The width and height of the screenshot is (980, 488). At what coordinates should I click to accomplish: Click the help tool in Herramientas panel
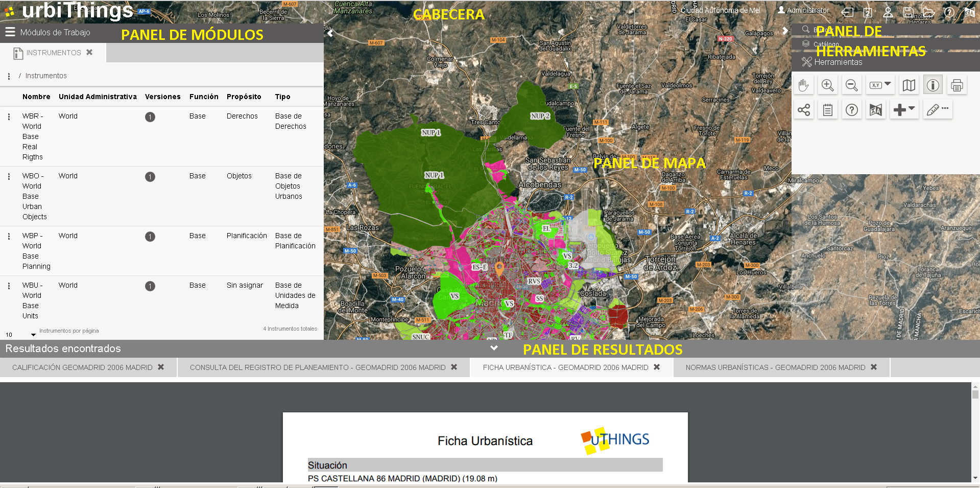852,110
